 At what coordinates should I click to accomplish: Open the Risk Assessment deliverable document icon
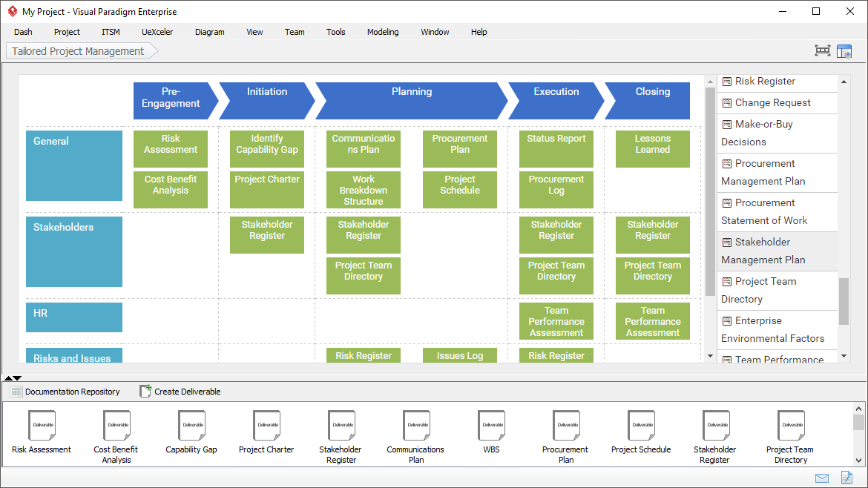[x=42, y=426]
